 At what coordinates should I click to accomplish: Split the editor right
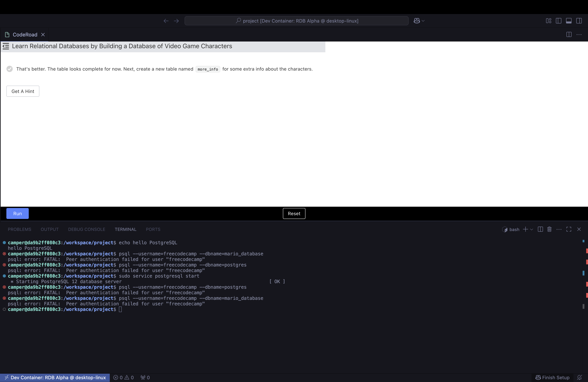point(569,35)
